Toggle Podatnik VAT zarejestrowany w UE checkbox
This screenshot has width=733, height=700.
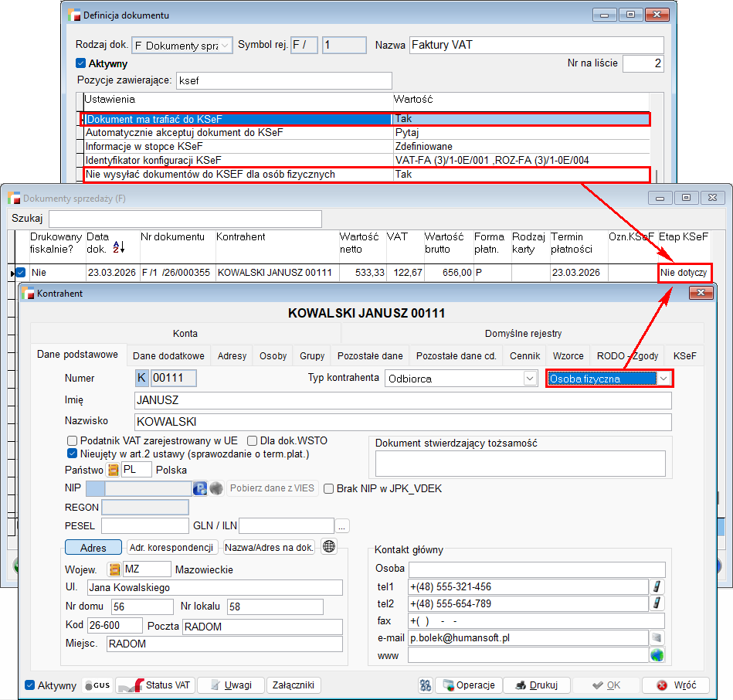pyautogui.click(x=73, y=441)
